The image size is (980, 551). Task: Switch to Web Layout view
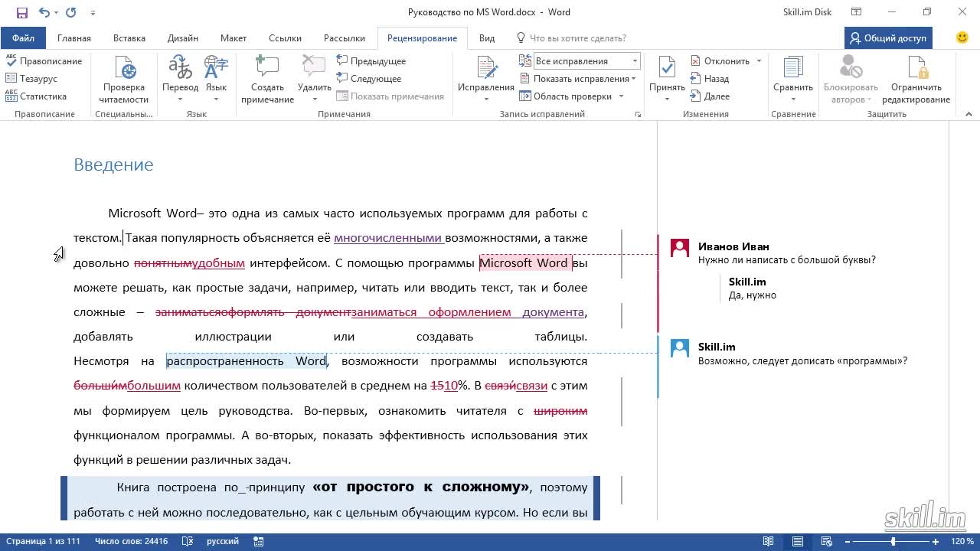pos(827,541)
